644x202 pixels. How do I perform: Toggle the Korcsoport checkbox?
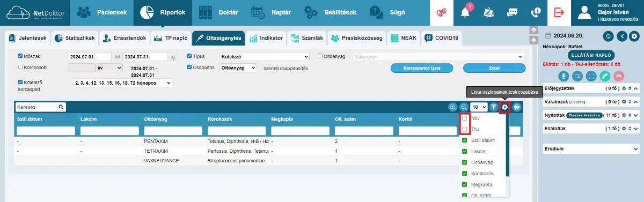(20, 68)
